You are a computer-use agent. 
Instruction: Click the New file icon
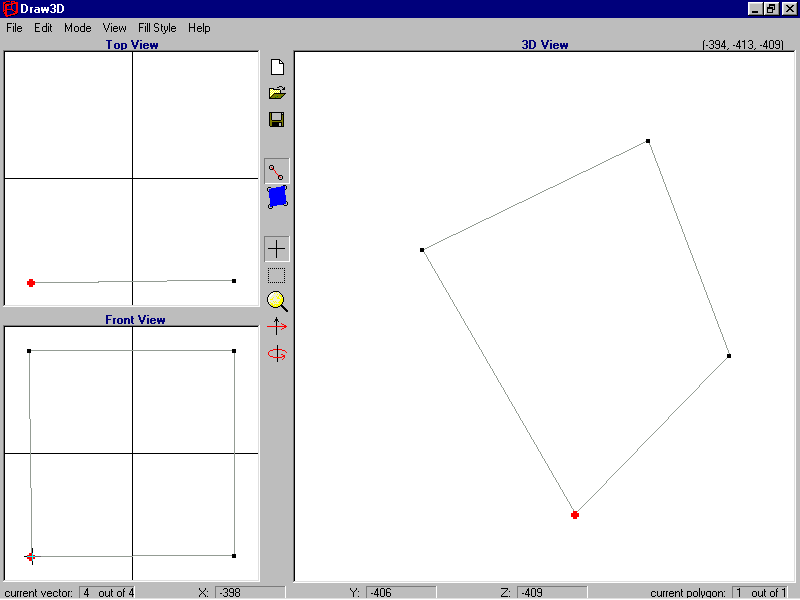point(277,67)
